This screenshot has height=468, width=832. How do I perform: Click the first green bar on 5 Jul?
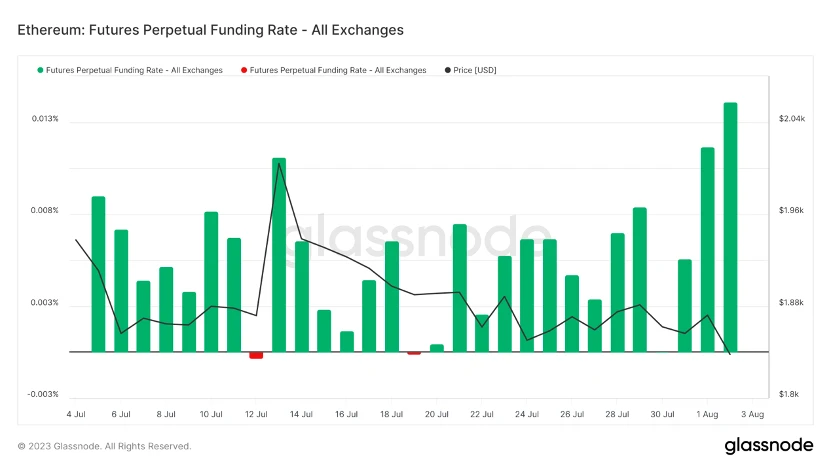point(98,274)
